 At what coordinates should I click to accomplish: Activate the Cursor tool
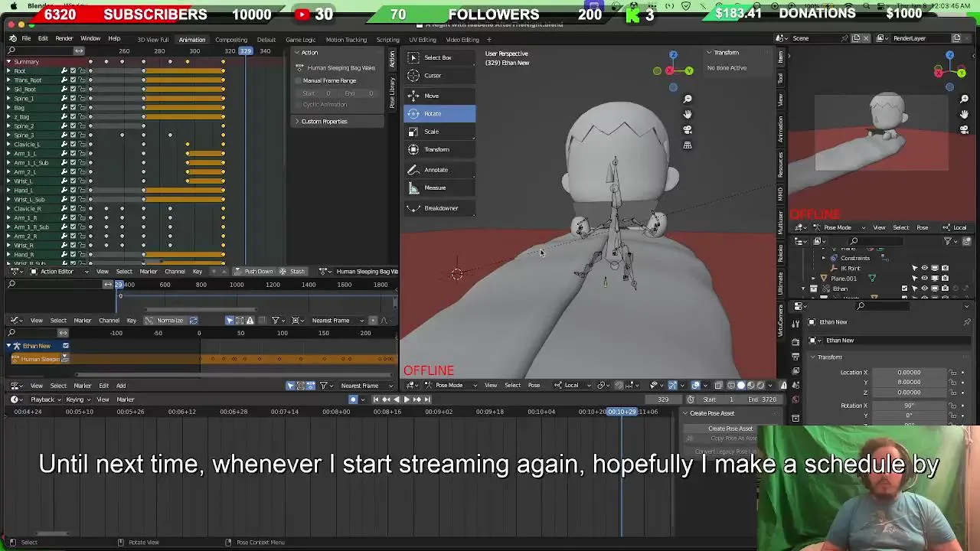(439, 76)
